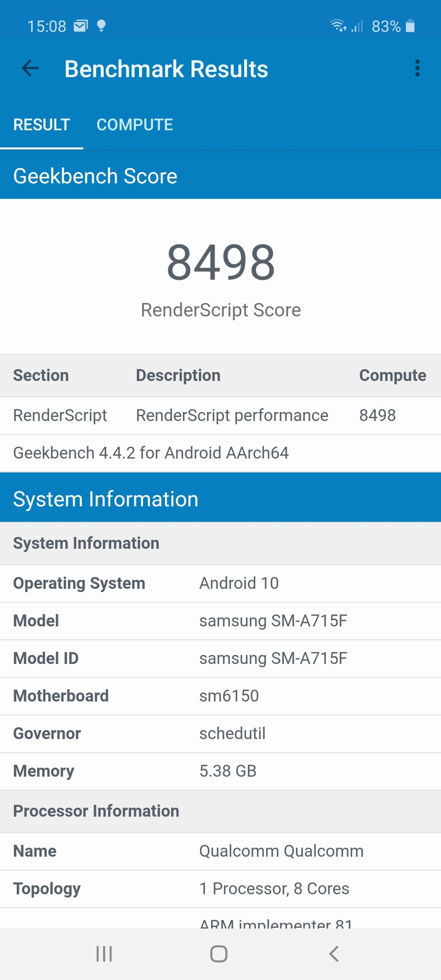Select the RenderScript performance row

coord(220,416)
